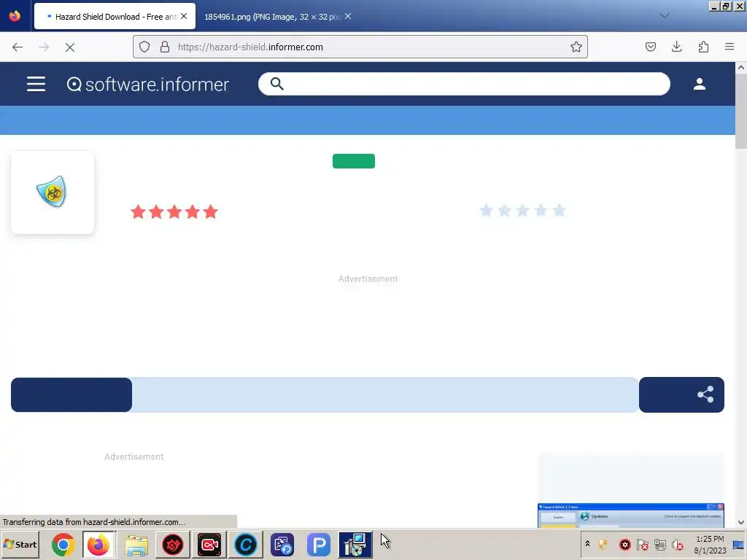The height and width of the screenshot is (560, 747).
Task: Open the Firefox application menu
Action: (x=729, y=47)
